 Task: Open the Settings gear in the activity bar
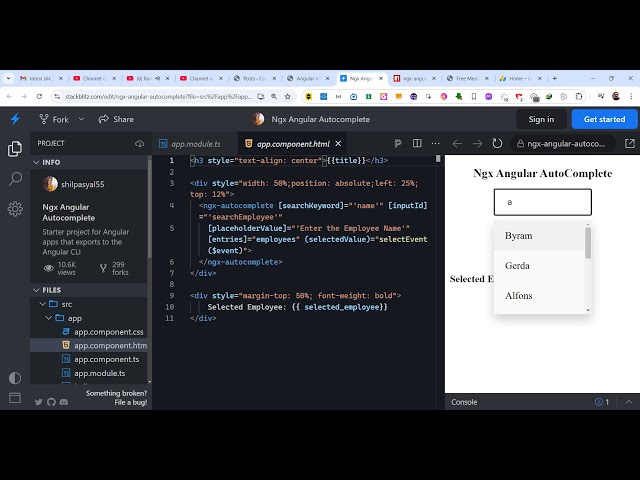[x=15, y=209]
